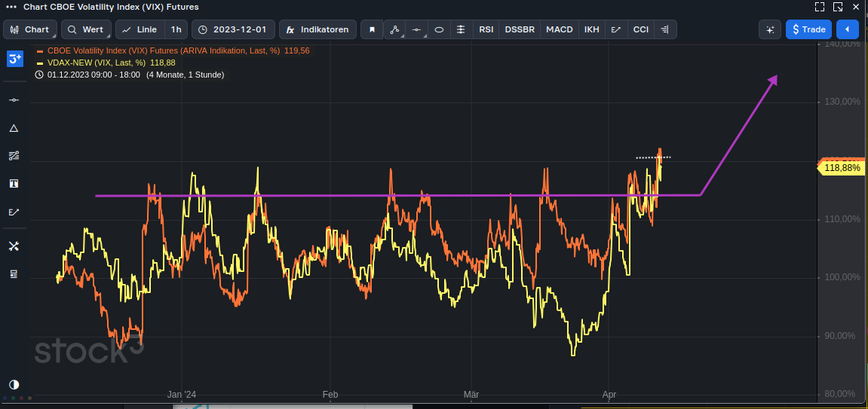Screen dimensions: 868x409
Task: Open the 1h timeframe dropdown
Action: [176, 29]
